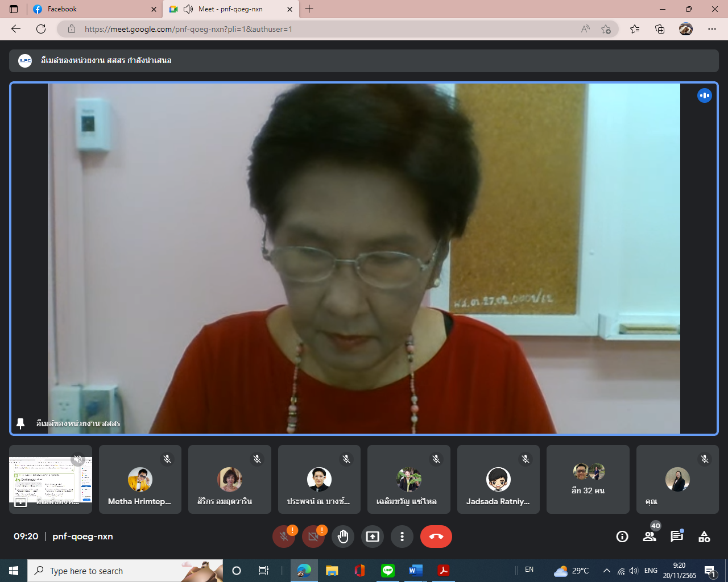
Task: Expand the system tray hidden icons chevron
Action: coord(606,571)
